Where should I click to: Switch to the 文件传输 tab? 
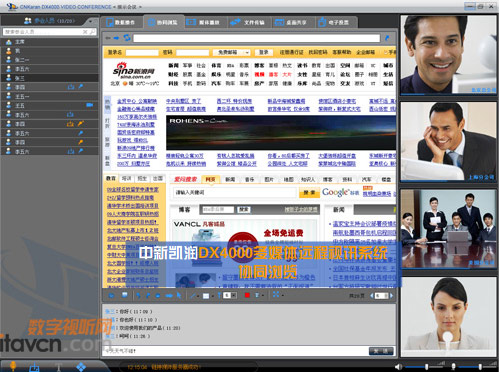pyautogui.click(x=247, y=22)
